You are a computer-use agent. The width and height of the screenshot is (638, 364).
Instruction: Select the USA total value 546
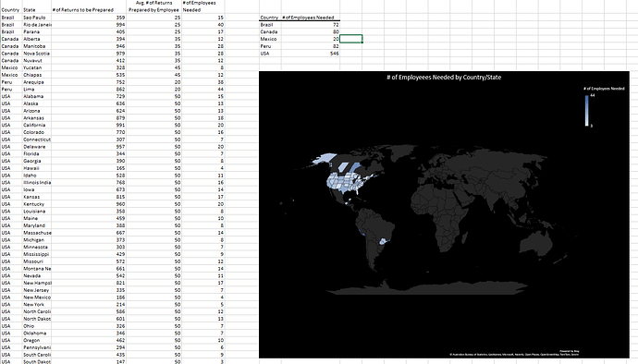[x=335, y=54]
